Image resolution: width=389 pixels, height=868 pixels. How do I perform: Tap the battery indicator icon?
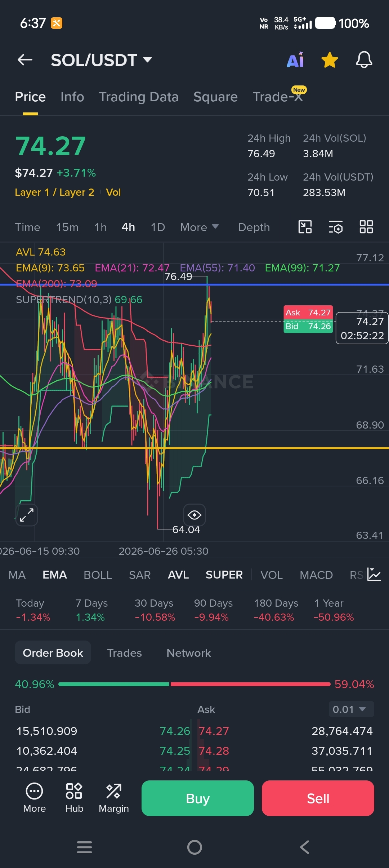point(326,23)
